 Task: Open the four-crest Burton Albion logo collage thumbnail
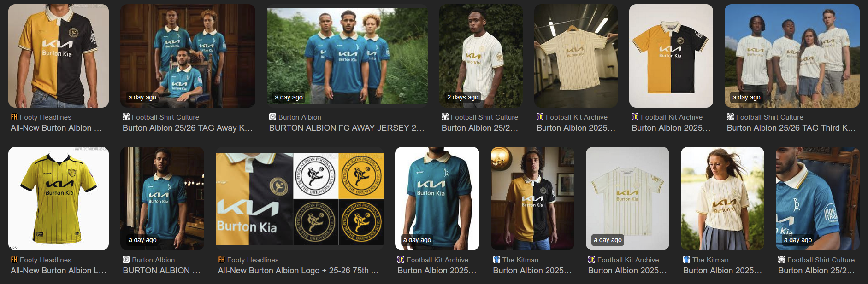(x=300, y=198)
